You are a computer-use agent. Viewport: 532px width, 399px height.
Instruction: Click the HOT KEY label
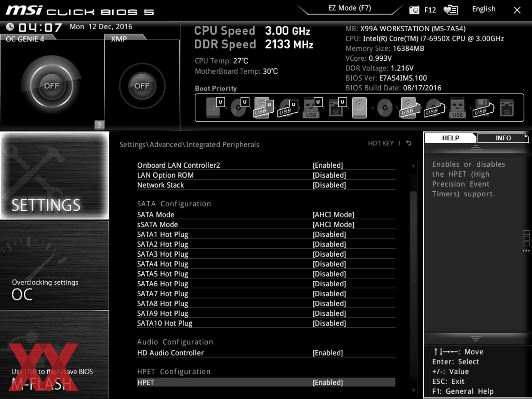coord(381,143)
